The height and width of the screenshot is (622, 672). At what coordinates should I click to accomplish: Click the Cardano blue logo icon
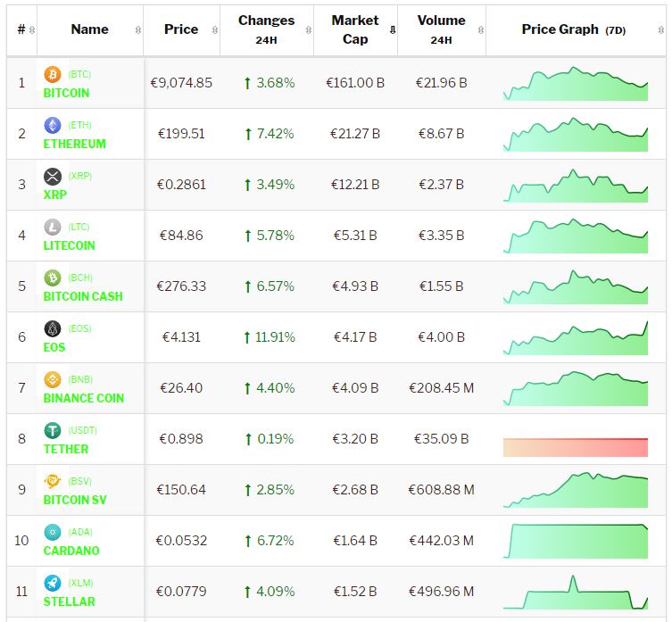52,532
